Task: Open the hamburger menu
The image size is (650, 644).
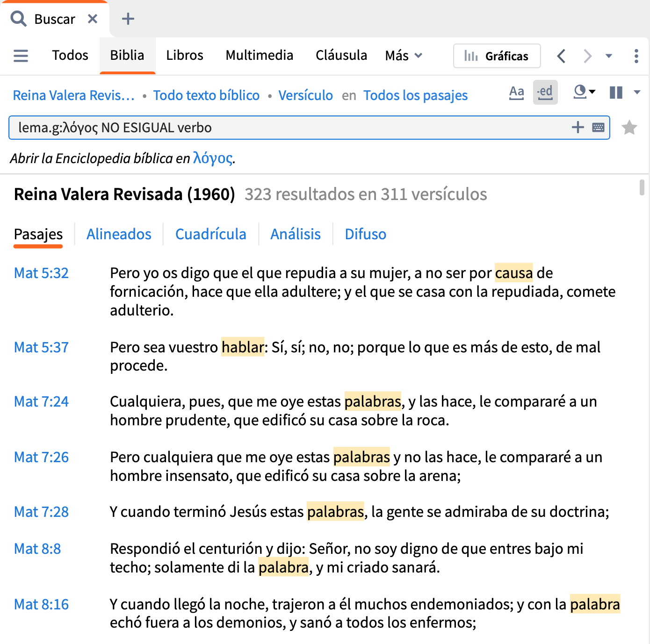Action: (21, 56)
